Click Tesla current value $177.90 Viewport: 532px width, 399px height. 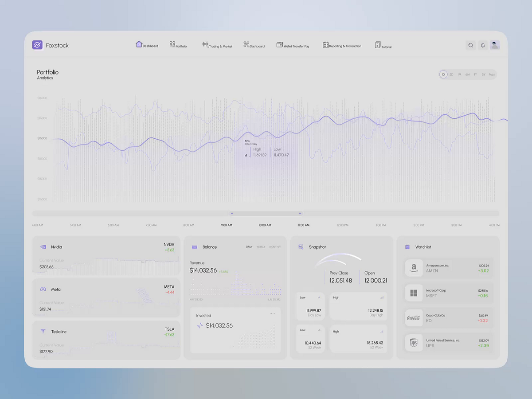tap(46, 352)
